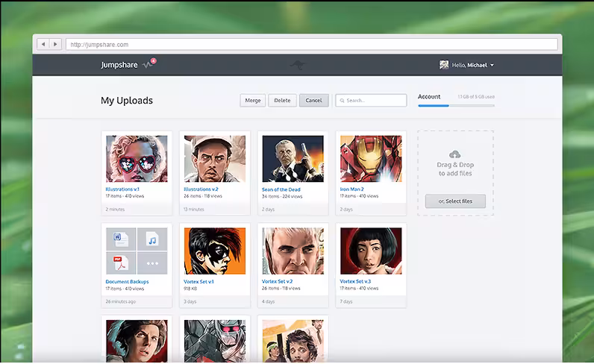The width and height of the screenshot is (594, 364).
Task: Open the robot with pink visor thumbnail
Action: point(215,341)
